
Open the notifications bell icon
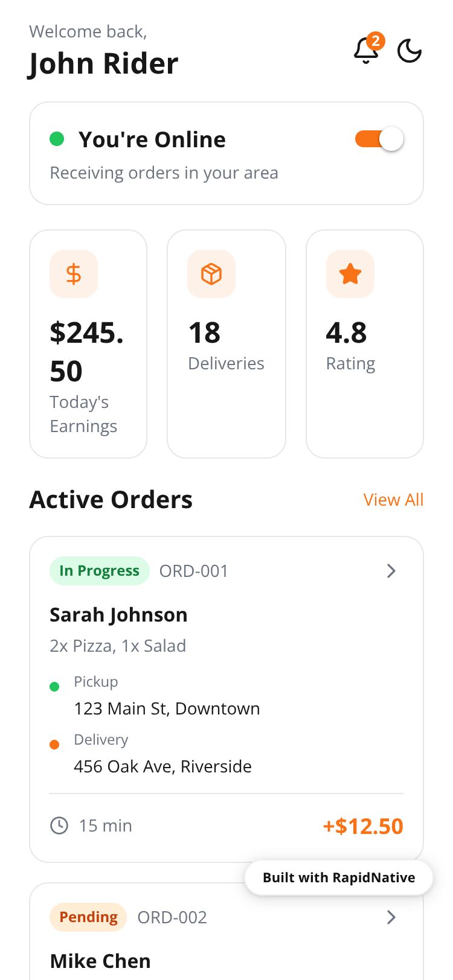click(366, 51)
